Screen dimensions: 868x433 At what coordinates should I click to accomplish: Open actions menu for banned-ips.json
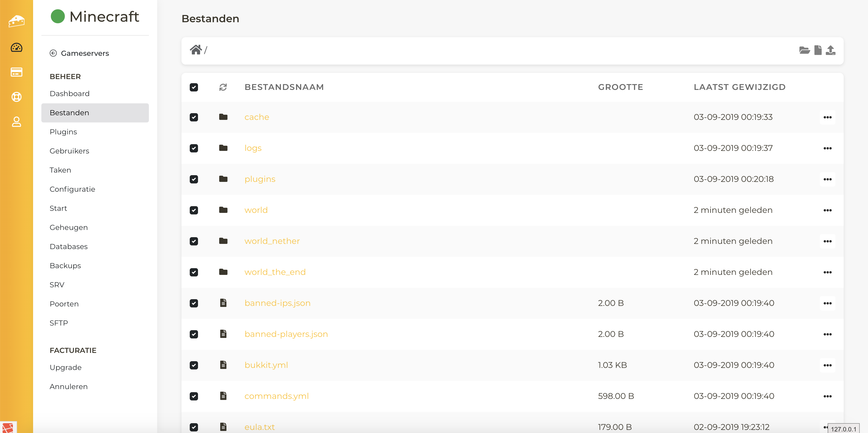(x=827, y=303)
